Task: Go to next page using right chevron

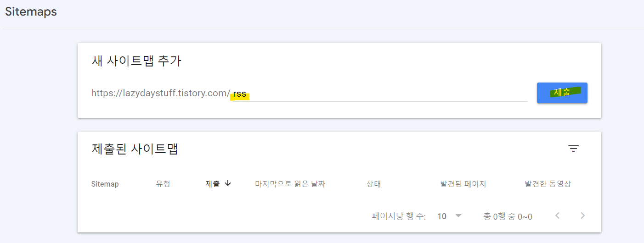Action: coord(583,215)
